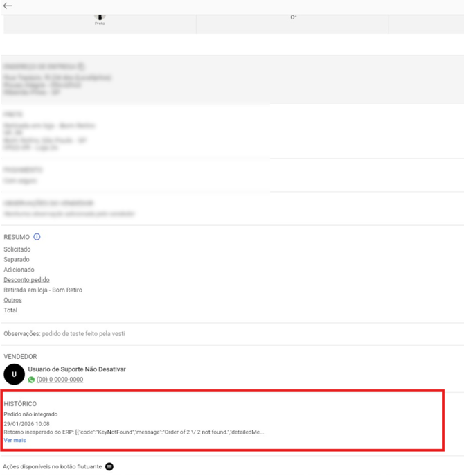Open the underlined Outros item

(x=12, y=300)
